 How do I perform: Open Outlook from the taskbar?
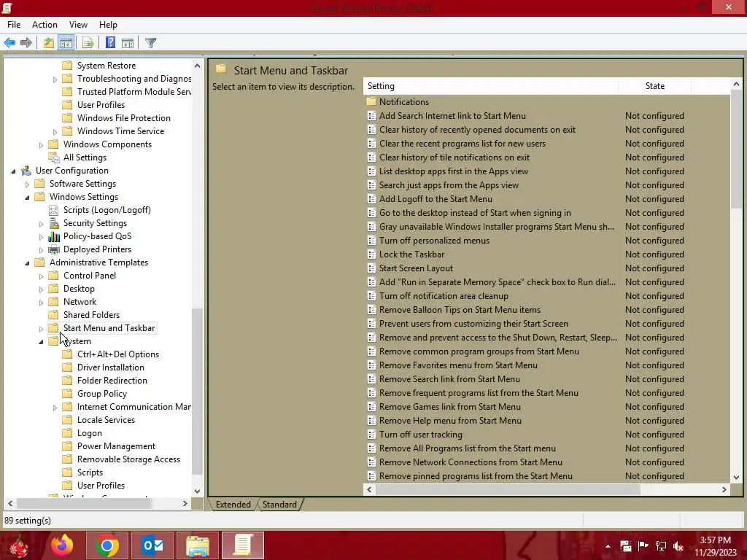click(152, 545)
